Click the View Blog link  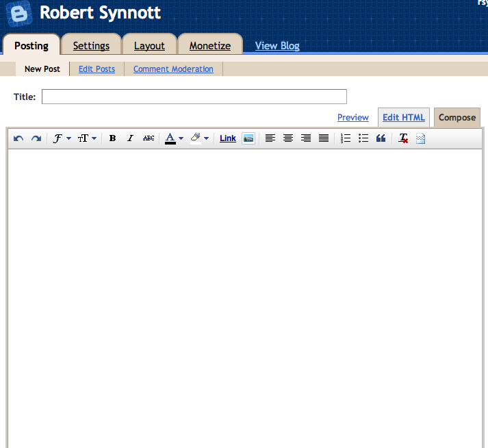(277, 46)
